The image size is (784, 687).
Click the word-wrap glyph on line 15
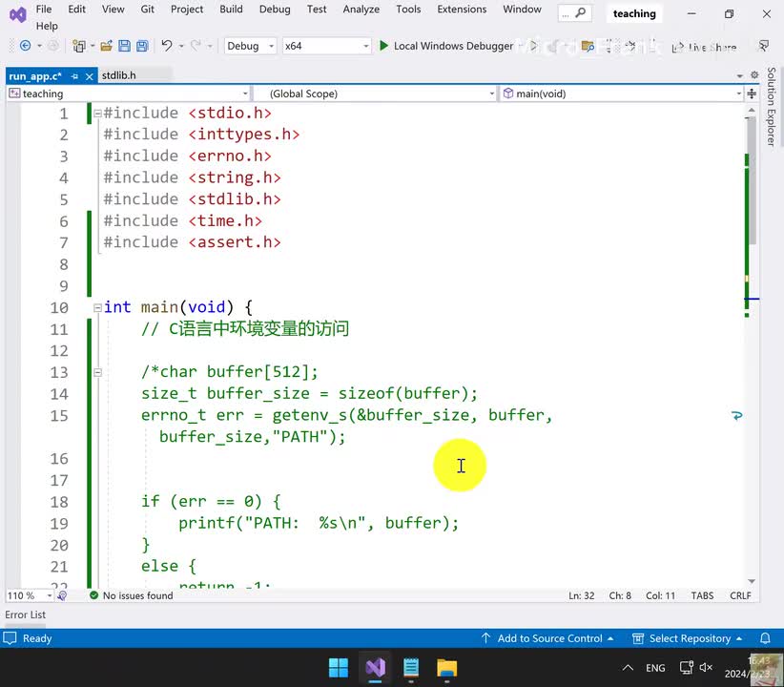[736, 415]
